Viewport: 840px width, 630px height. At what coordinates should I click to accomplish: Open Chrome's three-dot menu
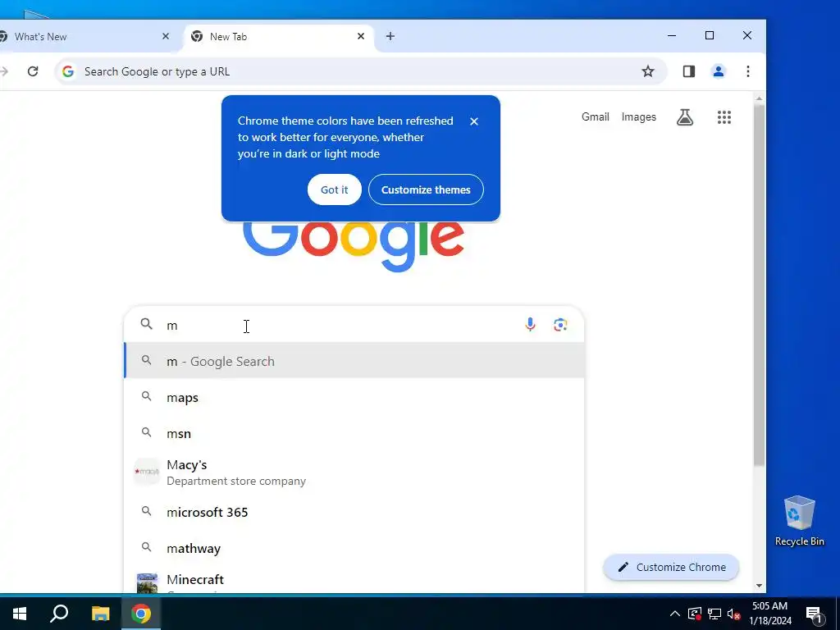point(748,71)
